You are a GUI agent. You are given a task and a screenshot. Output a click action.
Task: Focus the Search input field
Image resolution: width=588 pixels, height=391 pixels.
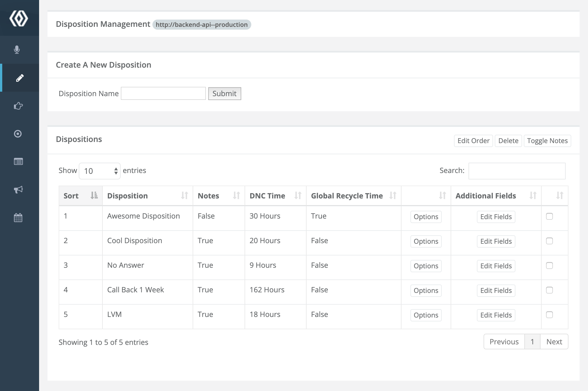(517, 171)
